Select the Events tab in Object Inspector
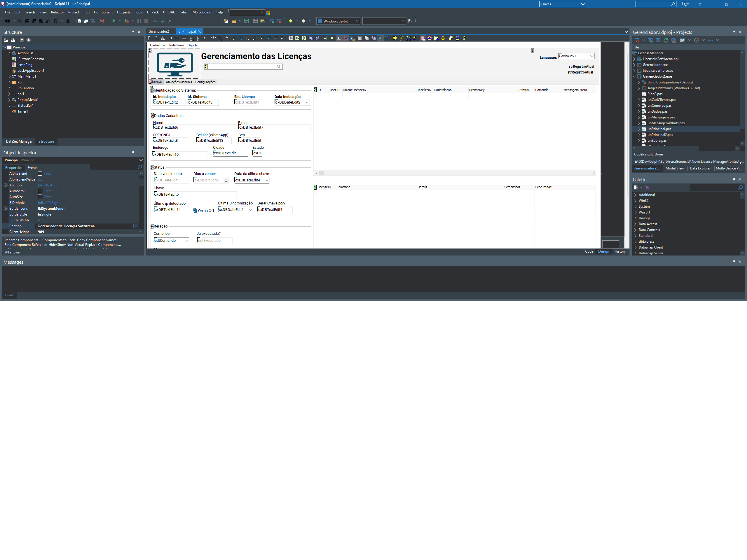Screen dimensions: 747x560 click(32, 167)
